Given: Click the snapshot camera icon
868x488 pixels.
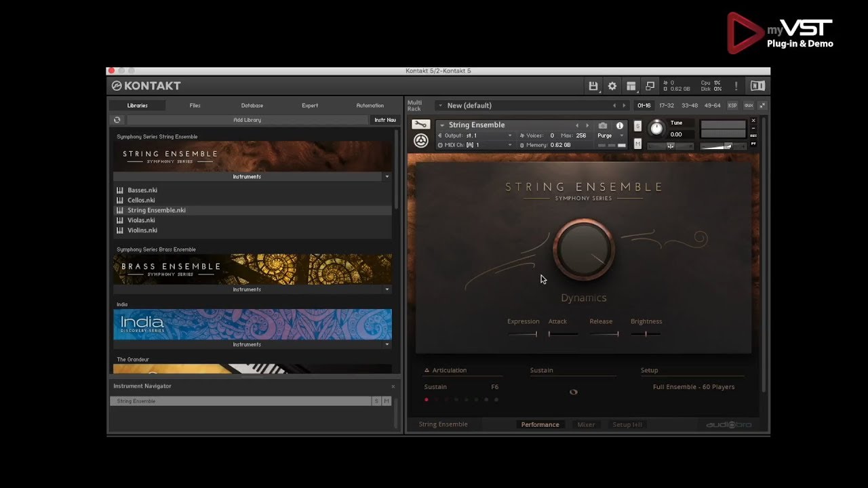Looking at the screenshot, I should 603,125.
